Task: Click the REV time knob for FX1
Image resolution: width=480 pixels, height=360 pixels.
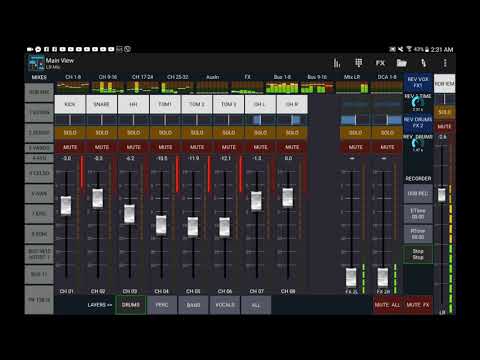Action: pyautogui.click(x=418, y=102)
